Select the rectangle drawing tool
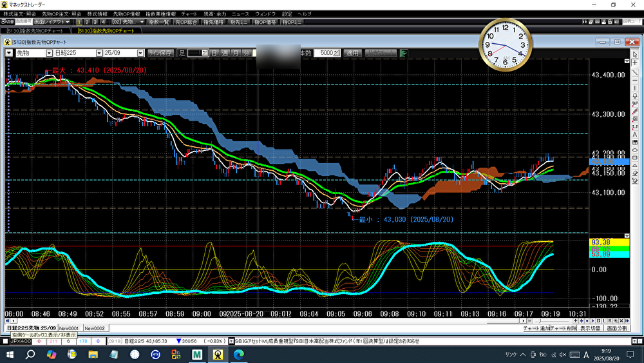 click(634, 158)
